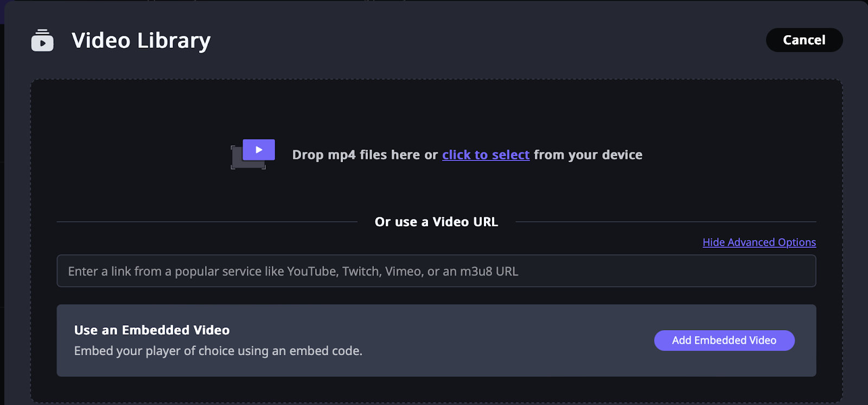
Task: Click the 'from your device' text
Action: 588,155
